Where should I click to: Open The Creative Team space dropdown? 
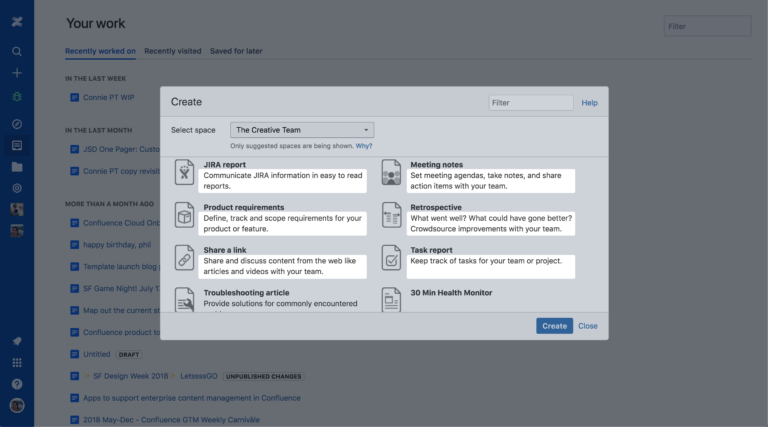[x=302, y=130]
